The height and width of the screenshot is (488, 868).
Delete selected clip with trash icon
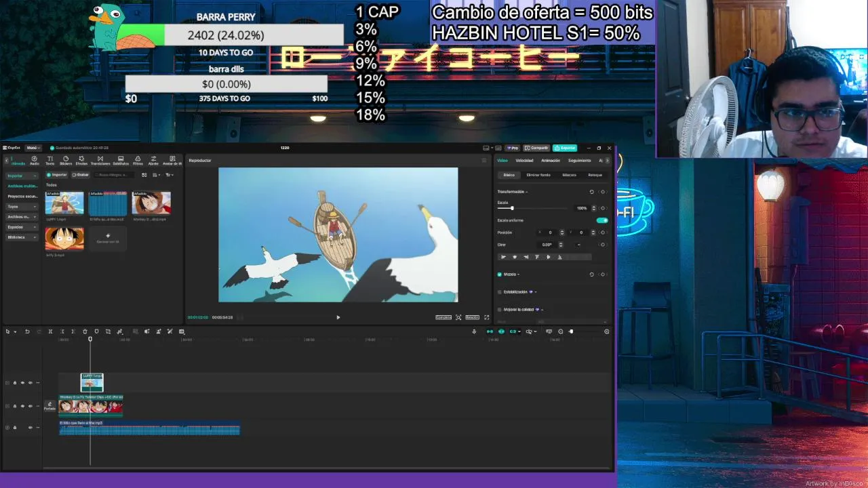(85, 331)
